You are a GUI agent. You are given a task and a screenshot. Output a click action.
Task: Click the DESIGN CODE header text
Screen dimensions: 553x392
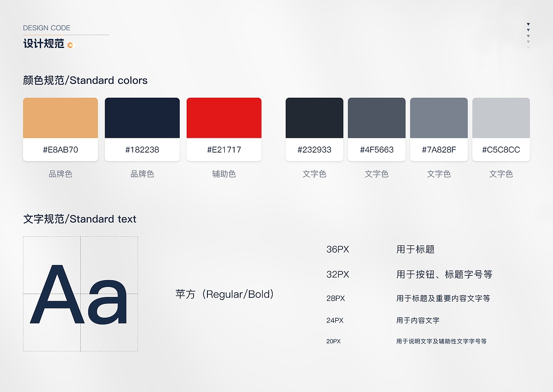[47, 28]
